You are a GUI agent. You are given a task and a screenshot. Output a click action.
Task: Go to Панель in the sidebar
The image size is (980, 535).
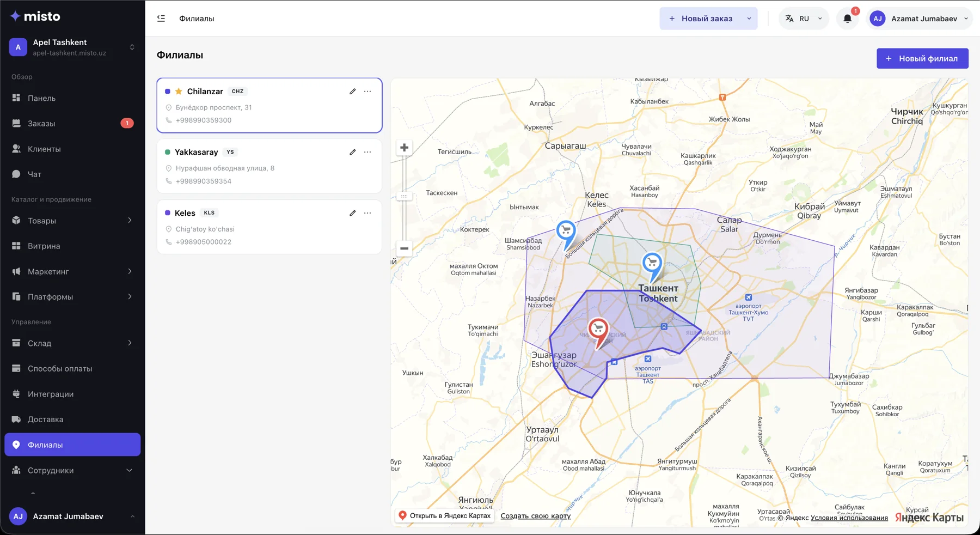click(x=72, y=98)
